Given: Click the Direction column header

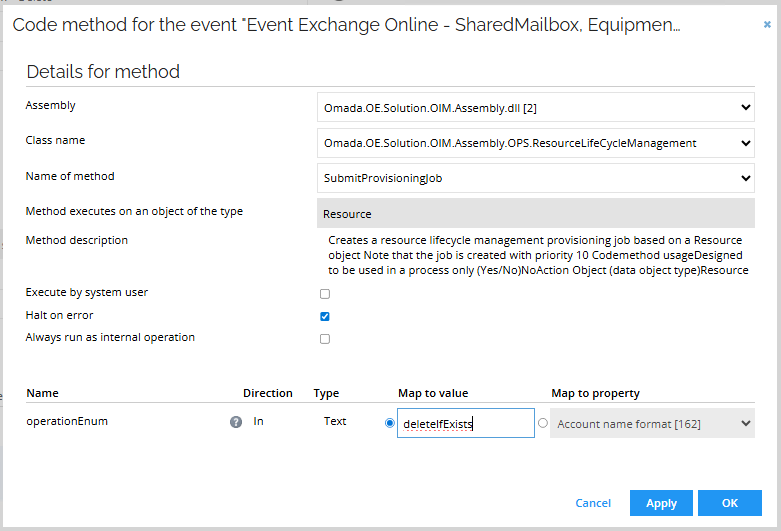Looking at the screenshot, I should click(x=267, y=393).
